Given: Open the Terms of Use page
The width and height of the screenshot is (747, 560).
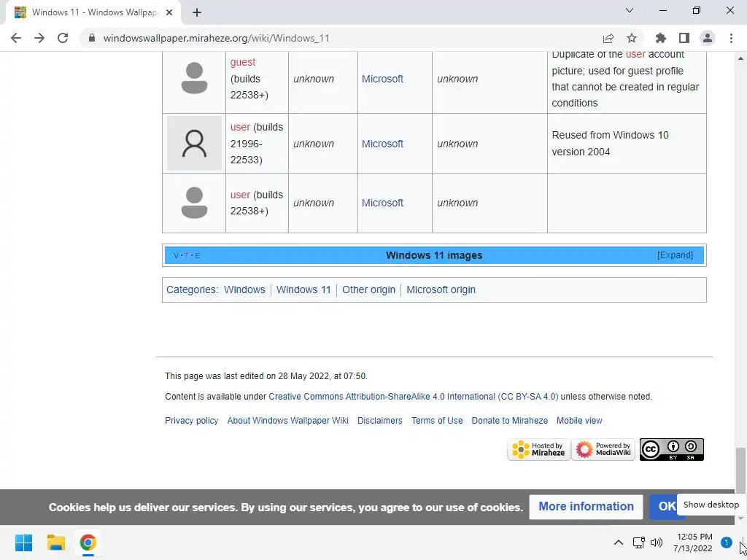Looking at the screenshot, I should tap(437, 421).
